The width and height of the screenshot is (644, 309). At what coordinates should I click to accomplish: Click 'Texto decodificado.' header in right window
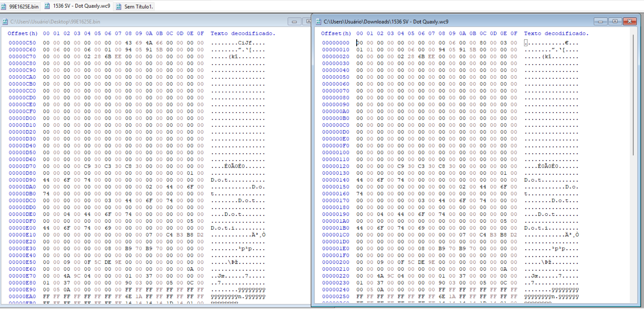click(556, 33)
